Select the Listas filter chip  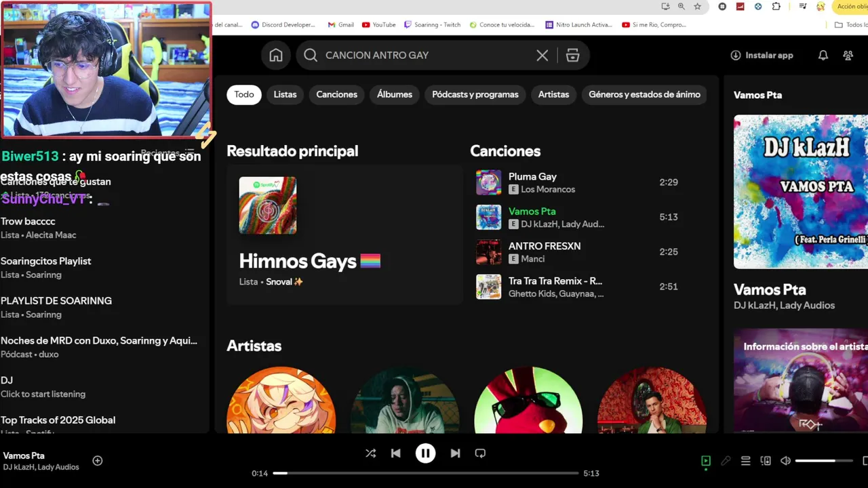click(x=285, y=94)
